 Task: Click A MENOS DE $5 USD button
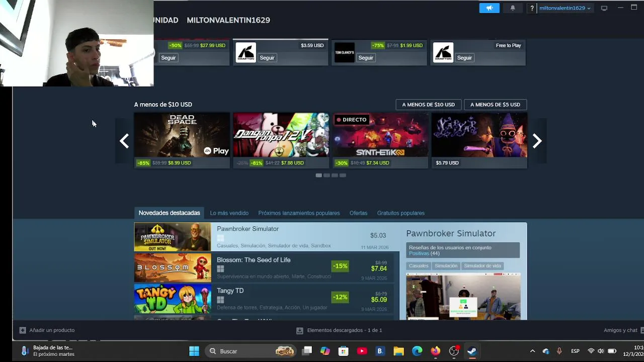tap(495, 105)
